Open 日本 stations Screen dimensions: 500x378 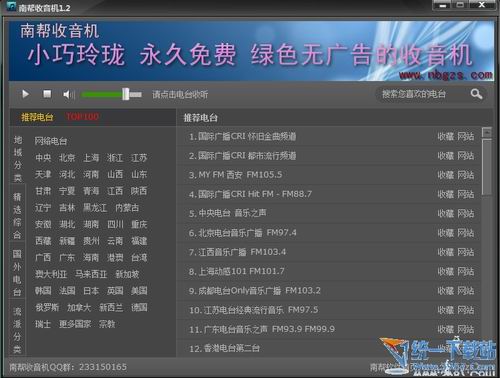(x=91, y=291)
